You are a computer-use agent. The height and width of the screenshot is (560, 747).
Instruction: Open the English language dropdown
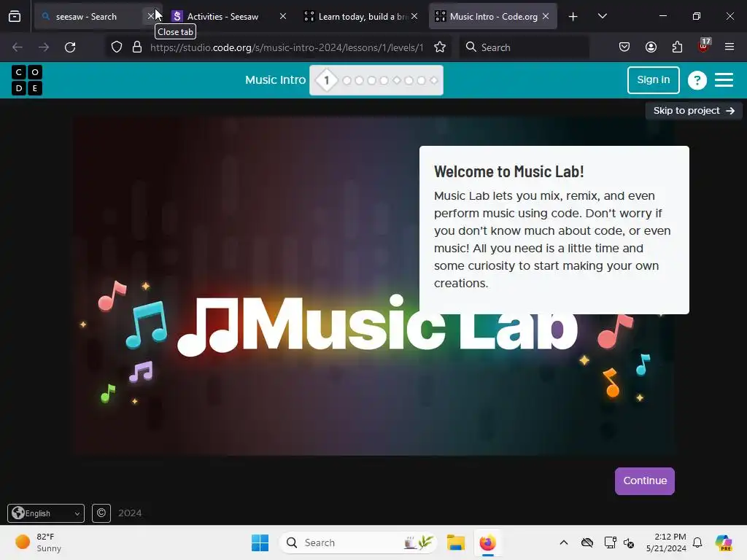point(46,513)
